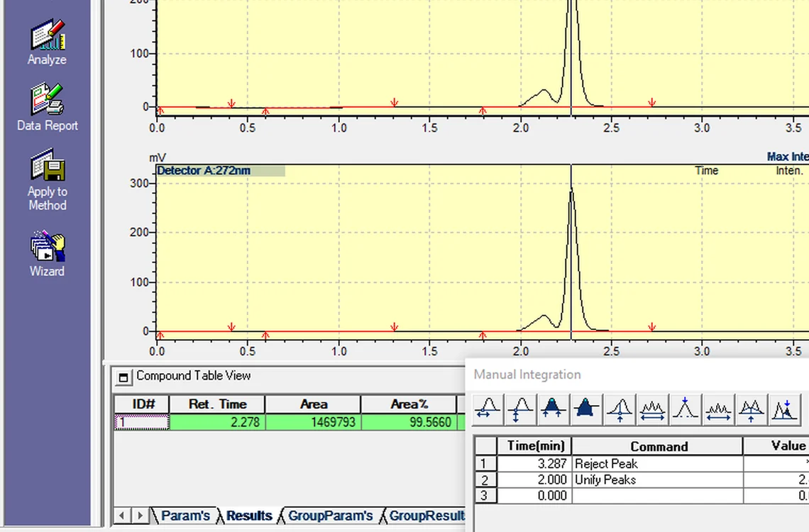Select row header 2 in integration table
The height and width of the screenshot is (532, 809).
(485, 480)
